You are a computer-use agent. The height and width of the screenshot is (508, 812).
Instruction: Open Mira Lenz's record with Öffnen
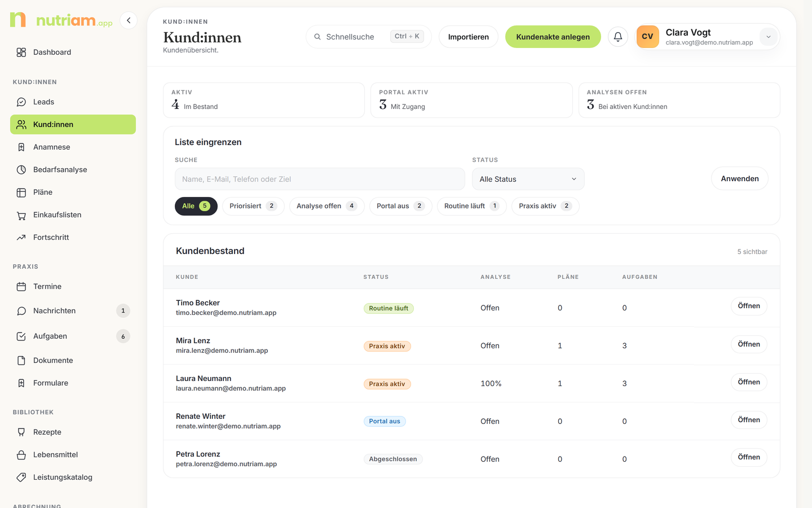(x=749, y=344)
